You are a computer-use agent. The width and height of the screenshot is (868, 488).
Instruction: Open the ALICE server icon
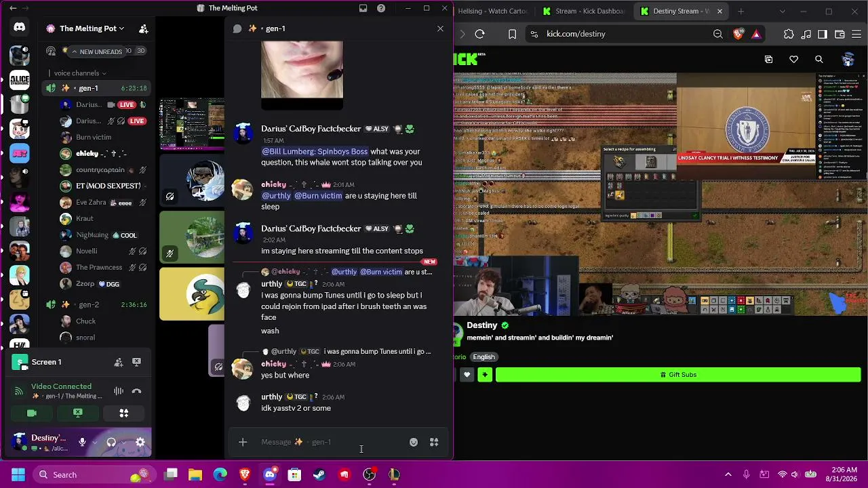(19, 80)
